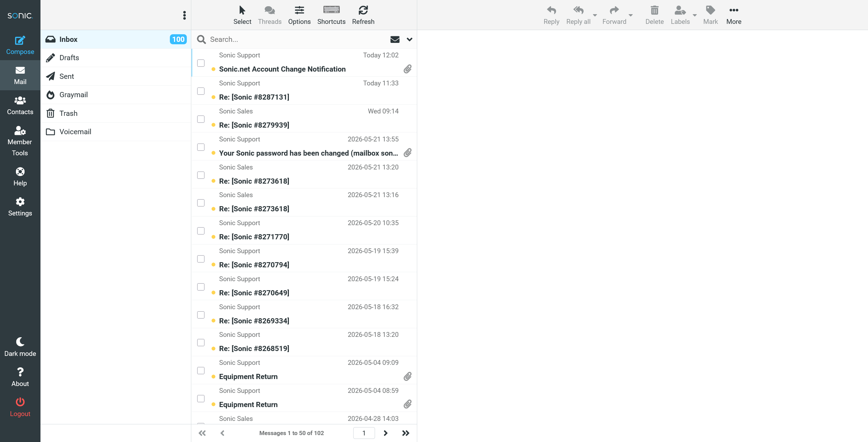This screenshot has width=868, height=442.
Task: Check the Re: [Sonic #8271770] message checkbox
Action: point(201,231)
